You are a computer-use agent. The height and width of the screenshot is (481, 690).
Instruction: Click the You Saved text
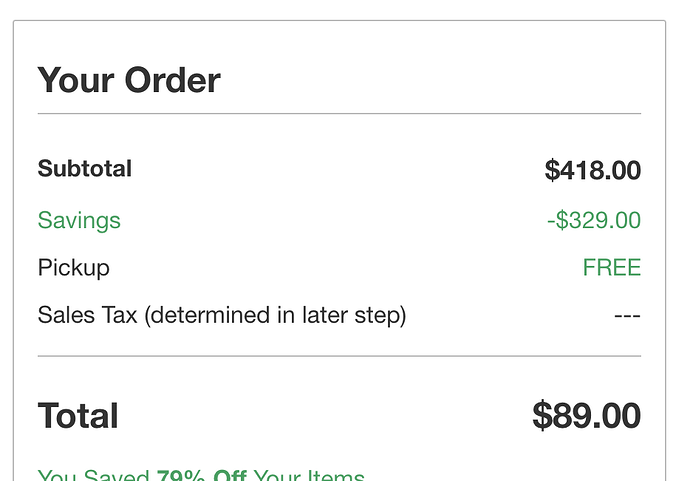93,474
